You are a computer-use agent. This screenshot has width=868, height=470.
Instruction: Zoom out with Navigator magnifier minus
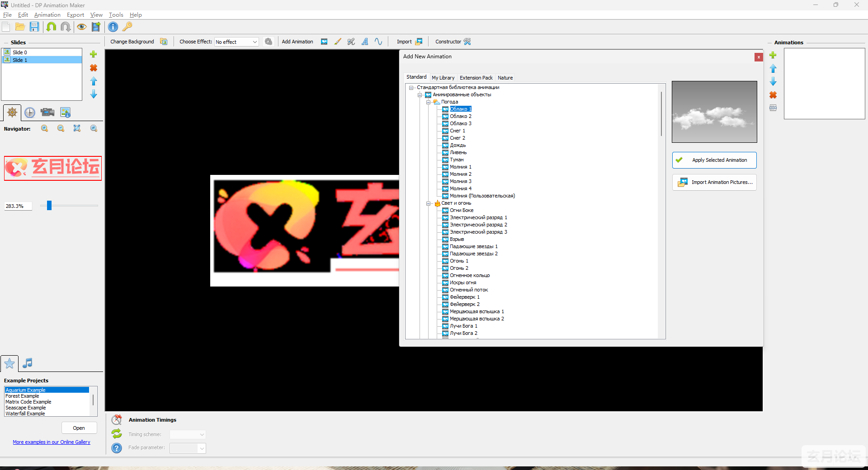coord(61,128)
